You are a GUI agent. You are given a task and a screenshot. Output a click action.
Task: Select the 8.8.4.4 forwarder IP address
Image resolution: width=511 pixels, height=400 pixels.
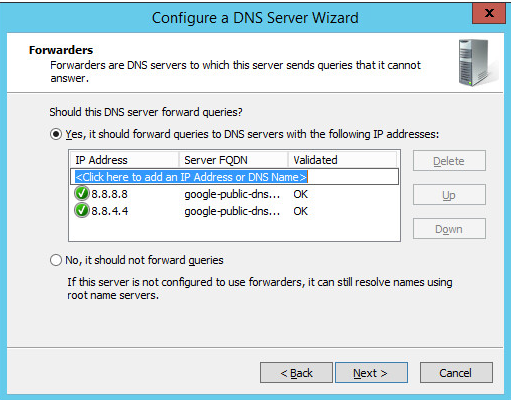click(109, 211)
